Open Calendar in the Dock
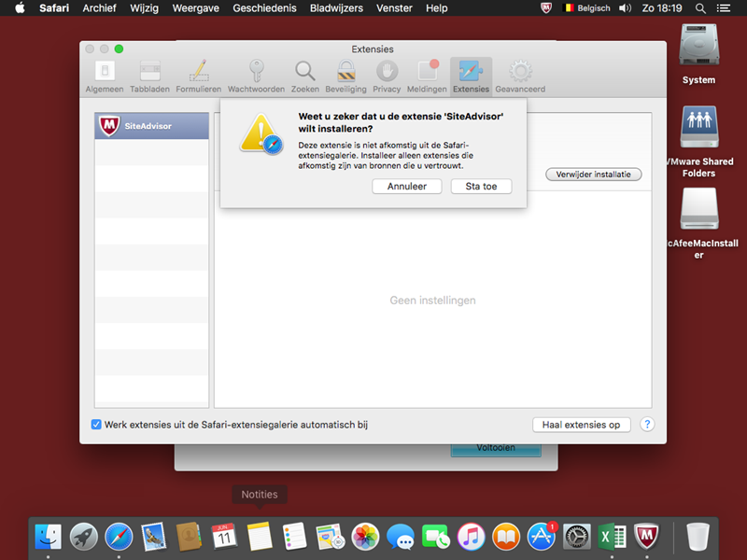The image size is (747, 560). pos(224,537)
